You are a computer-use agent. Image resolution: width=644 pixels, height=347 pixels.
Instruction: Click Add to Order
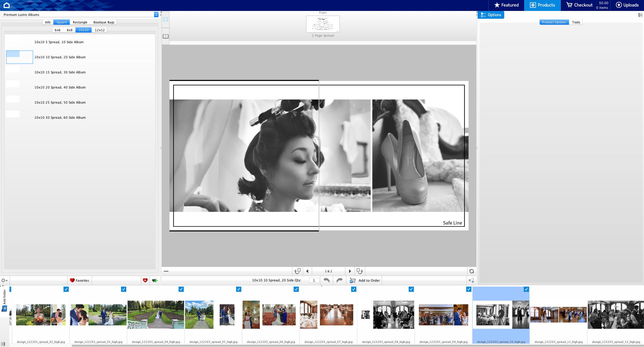364,280
